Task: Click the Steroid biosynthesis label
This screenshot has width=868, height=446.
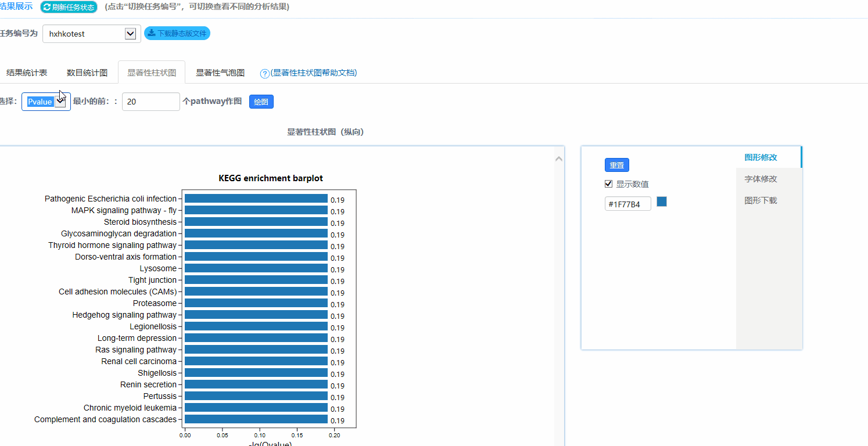Action: pyautogui.click(x=140, y=222)
